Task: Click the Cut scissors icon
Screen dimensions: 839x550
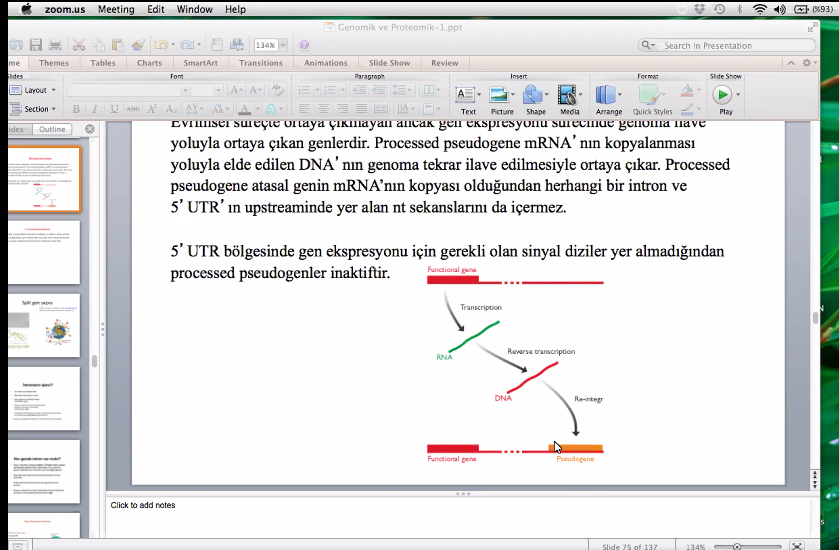Action: click(78, 45)
